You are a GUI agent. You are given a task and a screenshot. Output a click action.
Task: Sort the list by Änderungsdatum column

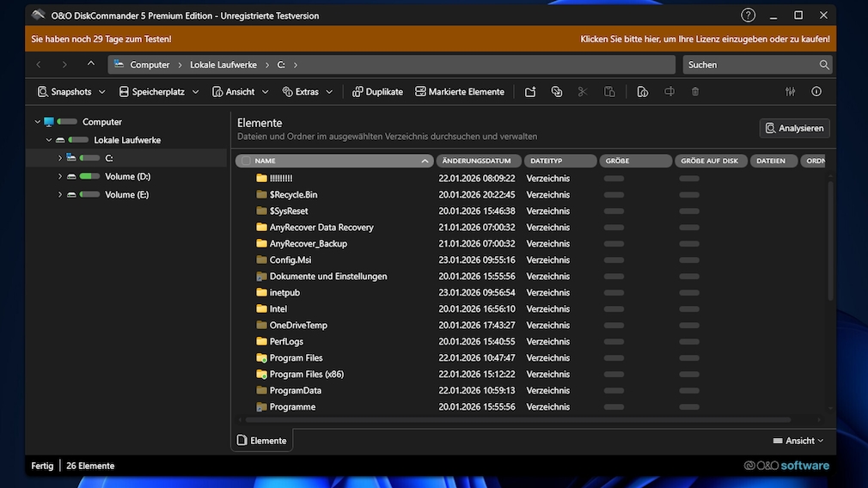(x=479, y=161)
